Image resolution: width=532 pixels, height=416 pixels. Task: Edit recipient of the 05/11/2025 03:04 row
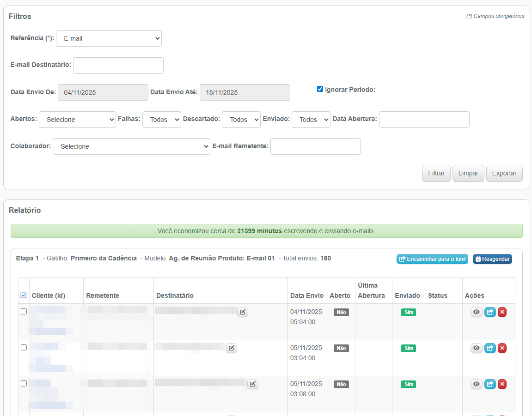pos(232,348)
